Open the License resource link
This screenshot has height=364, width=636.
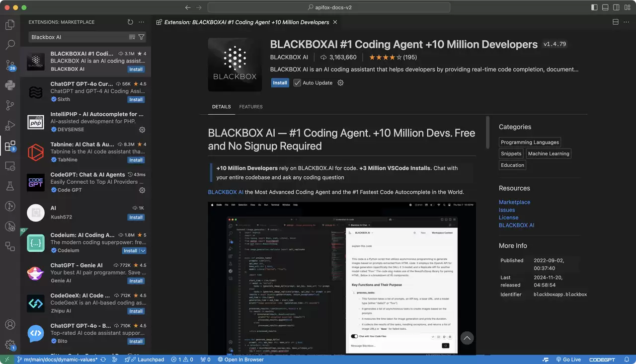[508, 218]
